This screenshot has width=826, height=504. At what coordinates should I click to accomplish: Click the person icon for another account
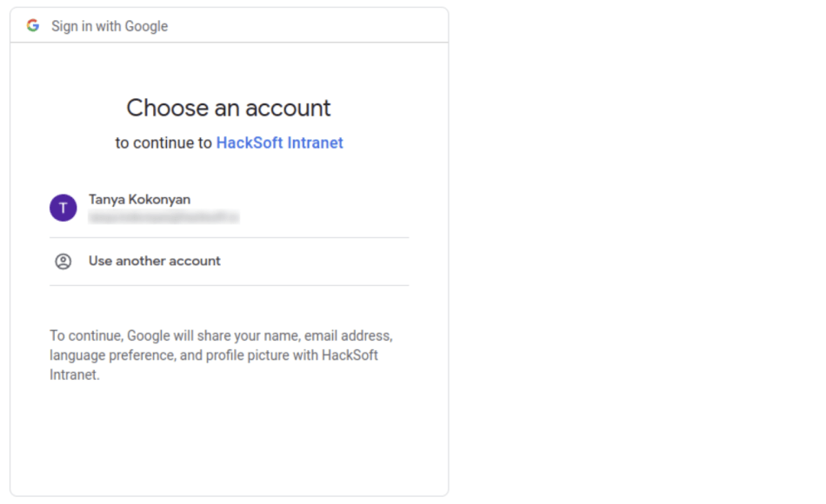(63, 262)
